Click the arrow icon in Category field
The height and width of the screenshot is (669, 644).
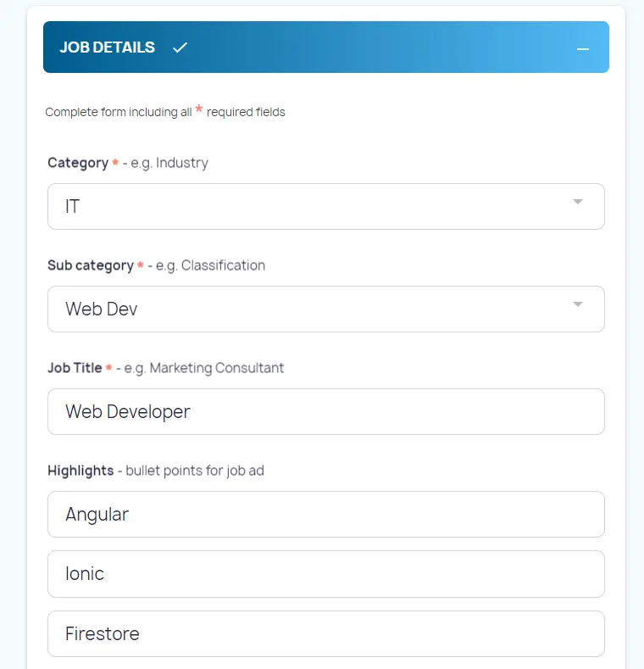point(578,202)
